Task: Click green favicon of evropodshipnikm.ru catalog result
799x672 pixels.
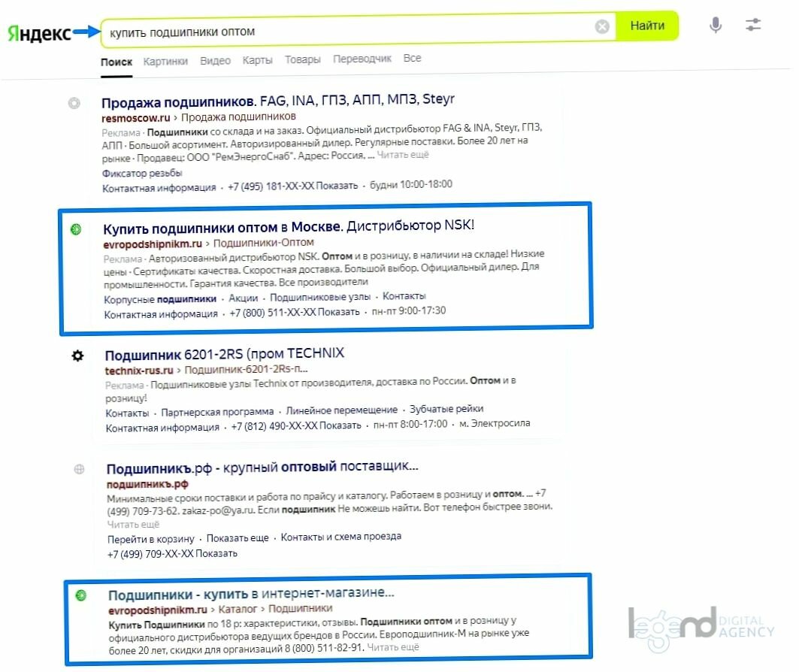Action: (81, 595)
